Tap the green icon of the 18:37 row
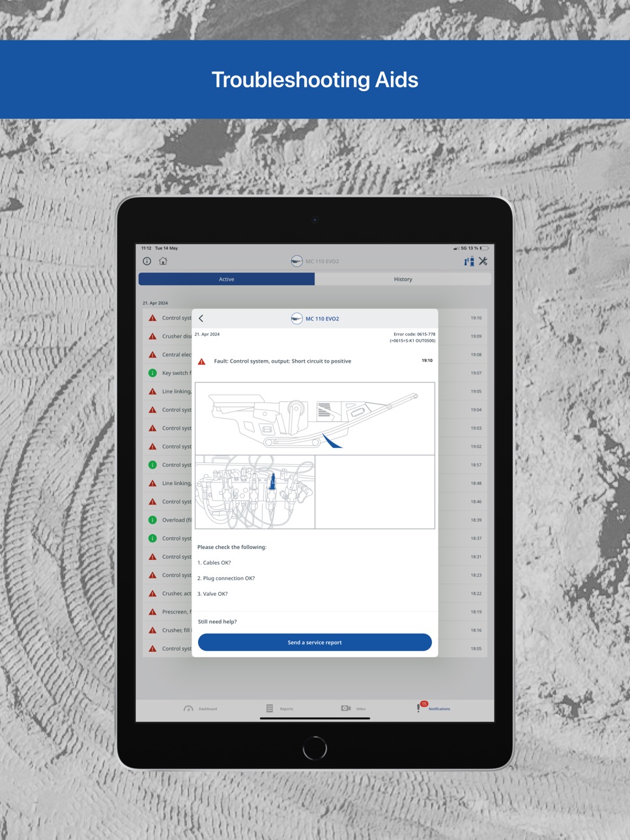Viewport: 630px width, 840px height. pos(152,539)
